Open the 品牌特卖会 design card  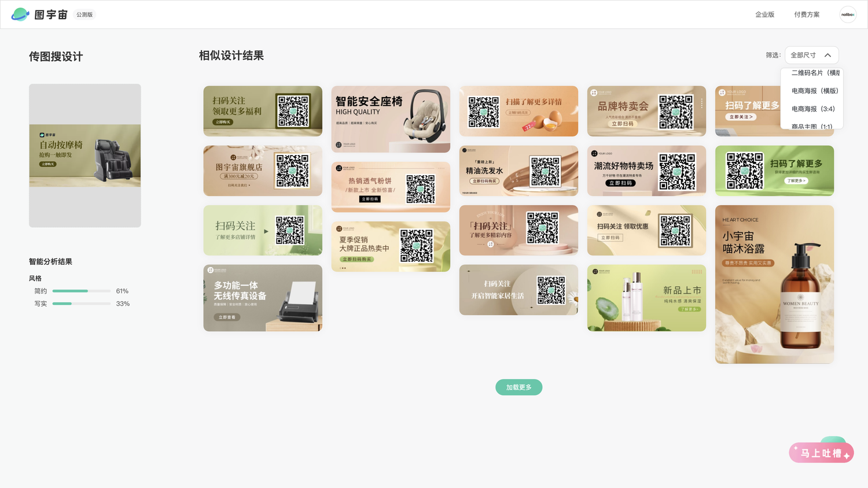[x=646, y=111]
